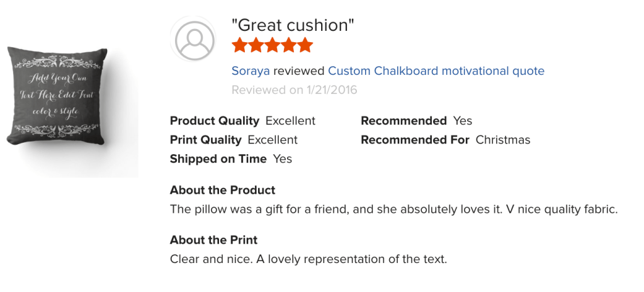Click the About the Product heading

pyautogui.click(x=222, y=190)
